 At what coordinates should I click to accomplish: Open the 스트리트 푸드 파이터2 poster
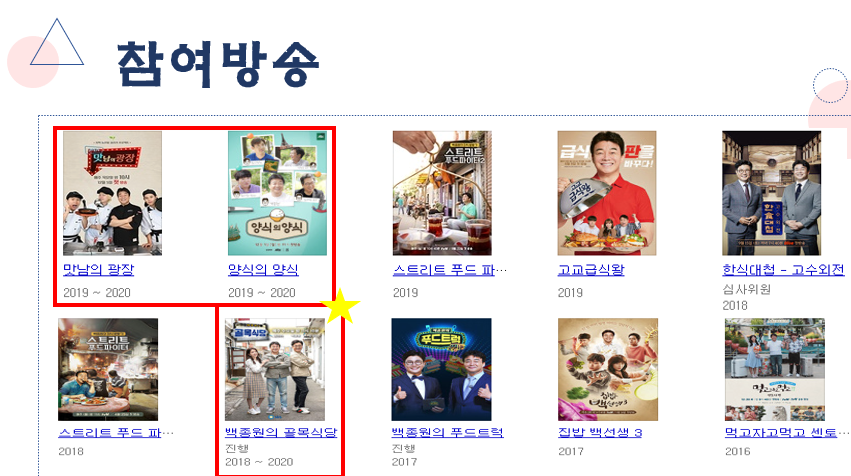pos(442,193)
